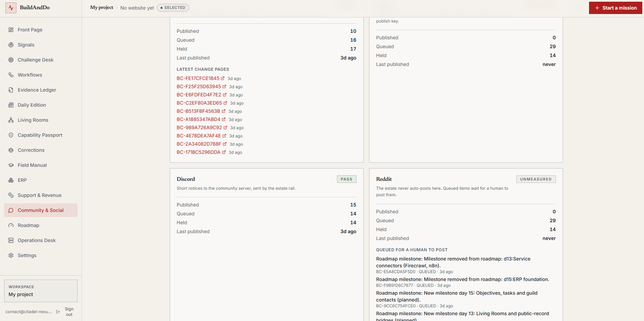The height and width of the screenshot is (321, 644).
Task: Select queued item about d15:ERP foundation
Action: click(463, 279)
